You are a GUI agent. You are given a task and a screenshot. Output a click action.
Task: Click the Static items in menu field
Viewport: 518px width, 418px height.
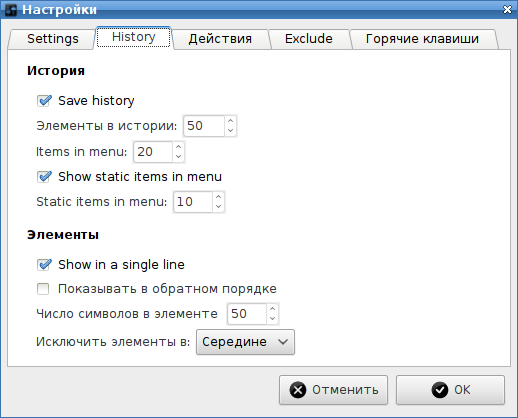tap(193, 202)
